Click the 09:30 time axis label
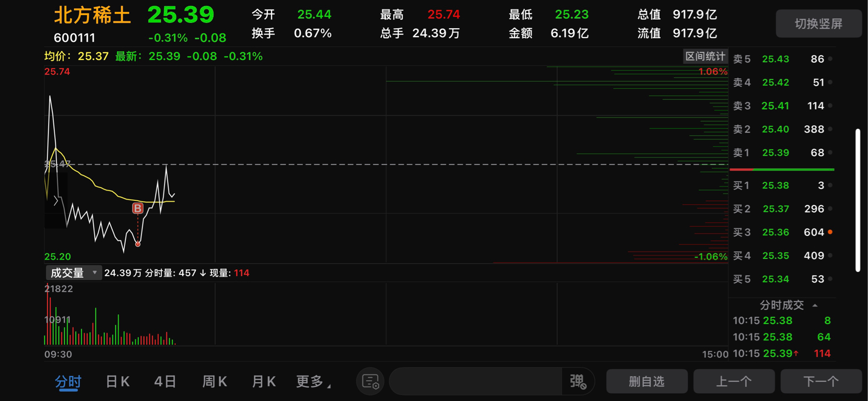Viewport: 868px width, 401px height. click(58, 354)
